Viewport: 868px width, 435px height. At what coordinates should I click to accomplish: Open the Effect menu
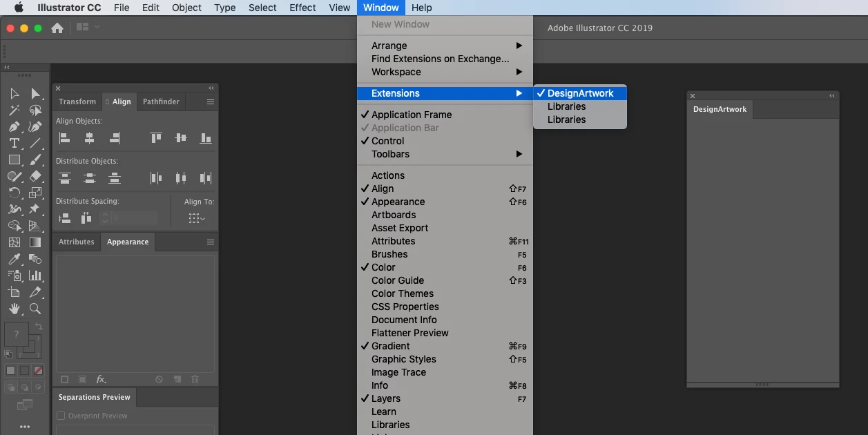pyautogui.click(x=302, y=8)
